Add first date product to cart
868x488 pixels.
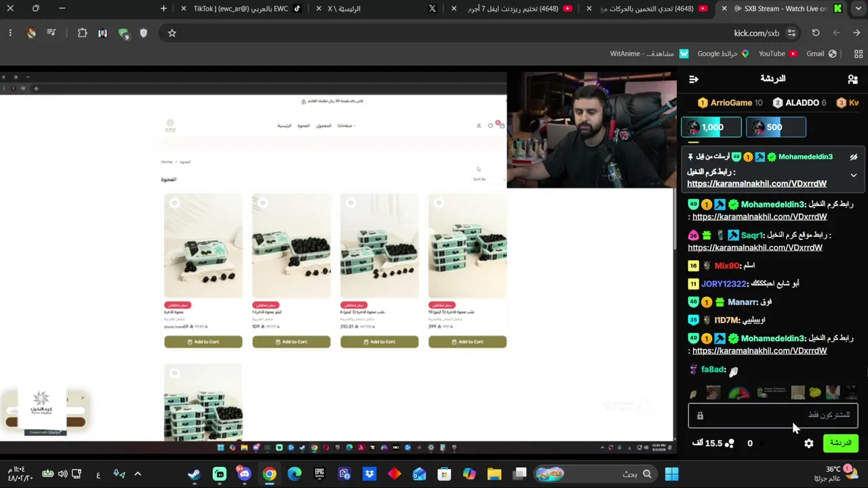point(203,342)
